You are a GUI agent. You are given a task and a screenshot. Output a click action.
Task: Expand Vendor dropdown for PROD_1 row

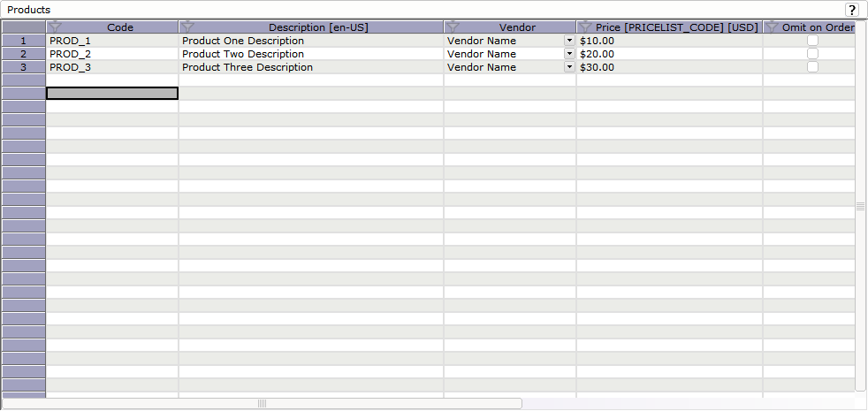point(569,41)
